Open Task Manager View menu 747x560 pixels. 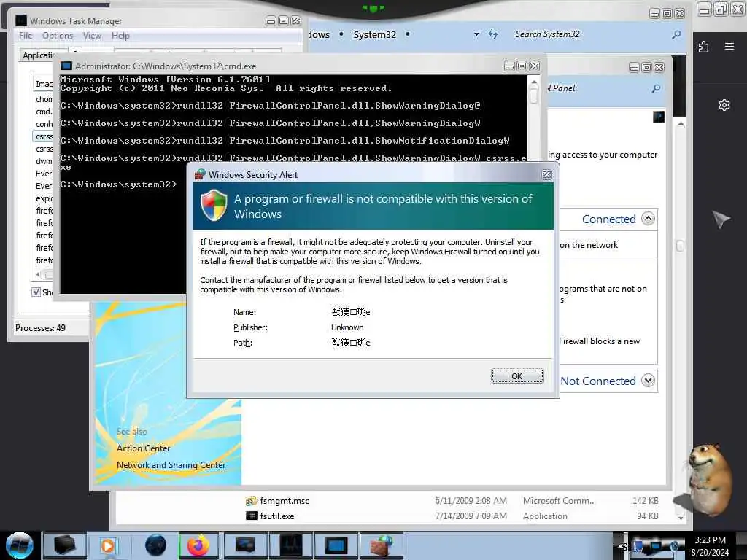click(x=92, y=36)
